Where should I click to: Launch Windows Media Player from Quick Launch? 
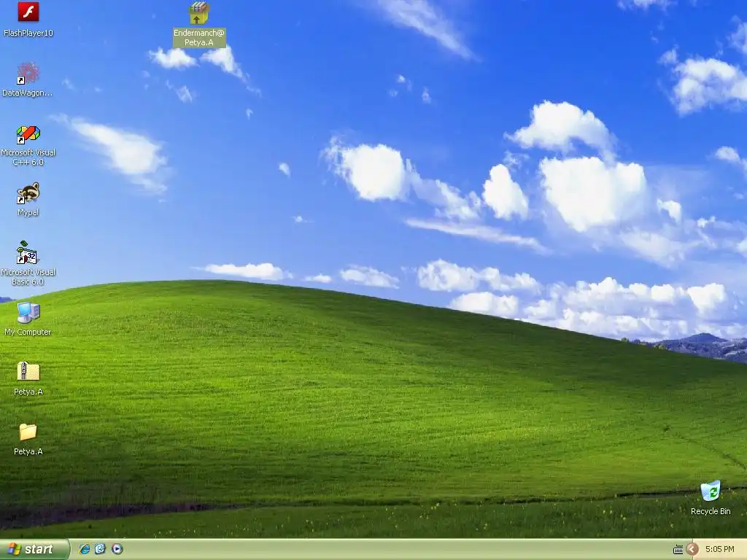pyautogui.click(x=117, y=549)
